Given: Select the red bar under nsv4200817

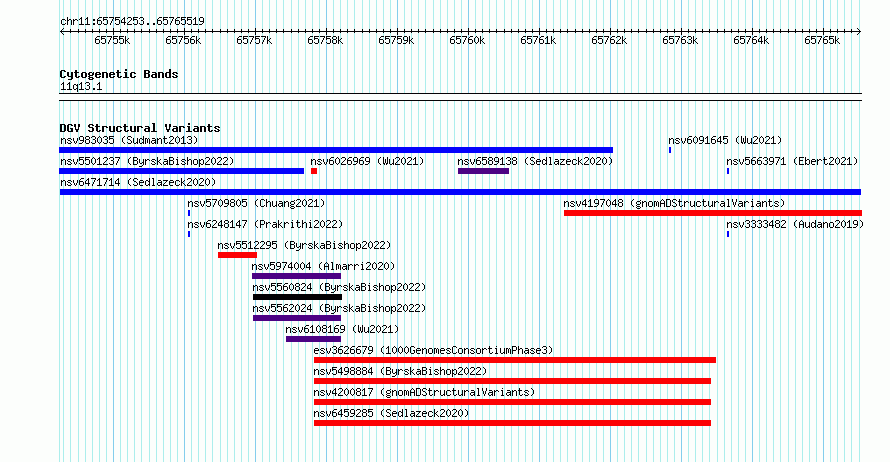Looking at the screenshot, I should pyautogui.click(x=513, y=402).
